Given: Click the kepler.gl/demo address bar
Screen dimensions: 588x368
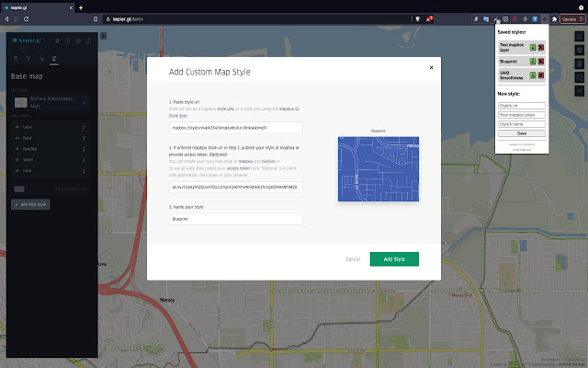Looking at the screenshot, I should tap(257, 19).
